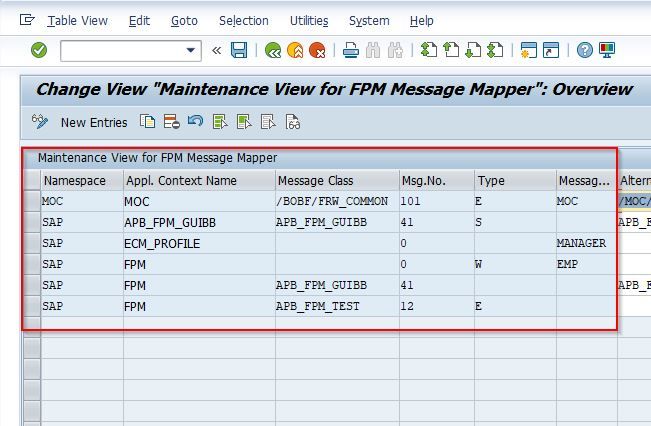Open the Help menu
The width and height of the screenshot is (651, 426).
point(421,21)
